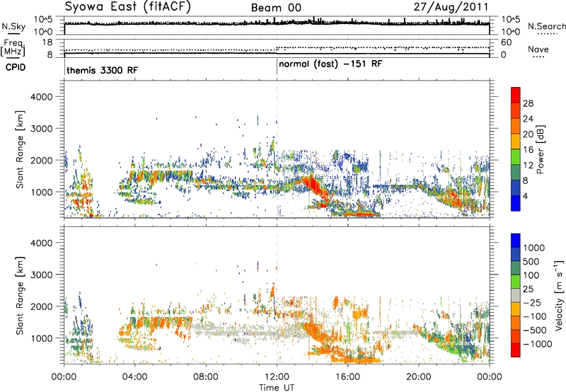Click the 'Nave' legend label

[x=538, y=50]
